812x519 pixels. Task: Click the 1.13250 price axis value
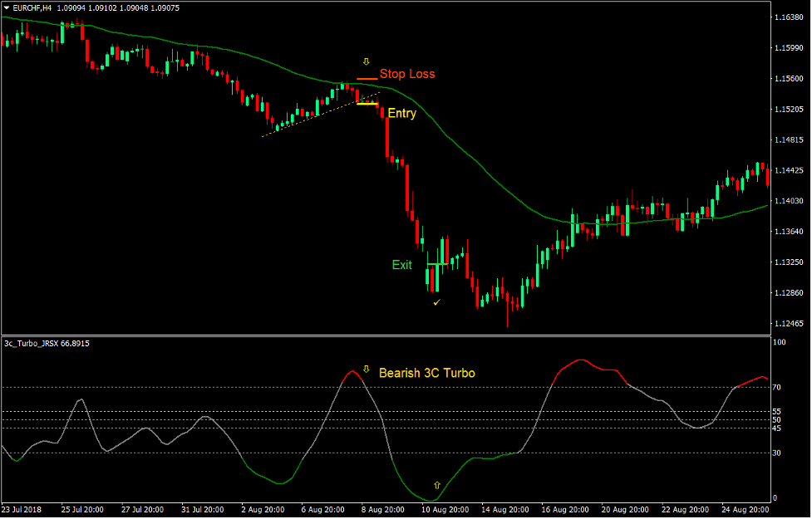tap(789, 260)
